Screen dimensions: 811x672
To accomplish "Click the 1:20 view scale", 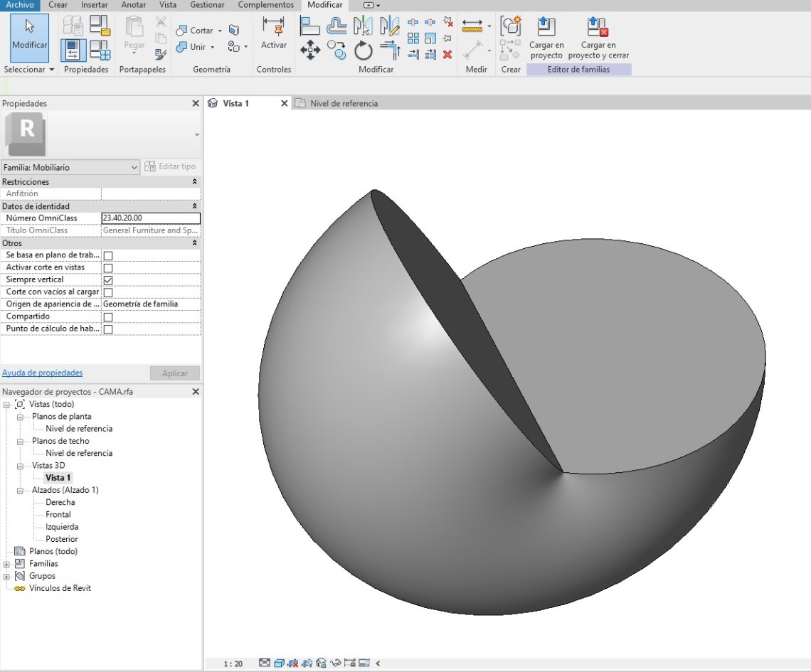I will click(233, 663).
